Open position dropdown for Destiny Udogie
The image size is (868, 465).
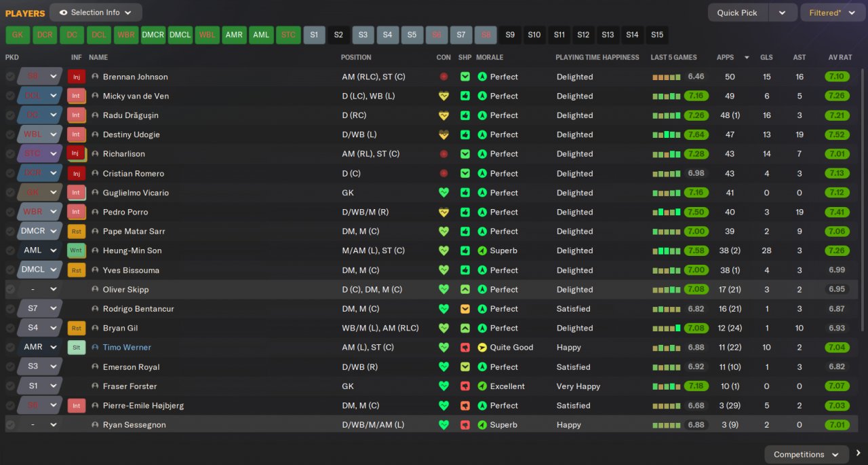point(54,134)
